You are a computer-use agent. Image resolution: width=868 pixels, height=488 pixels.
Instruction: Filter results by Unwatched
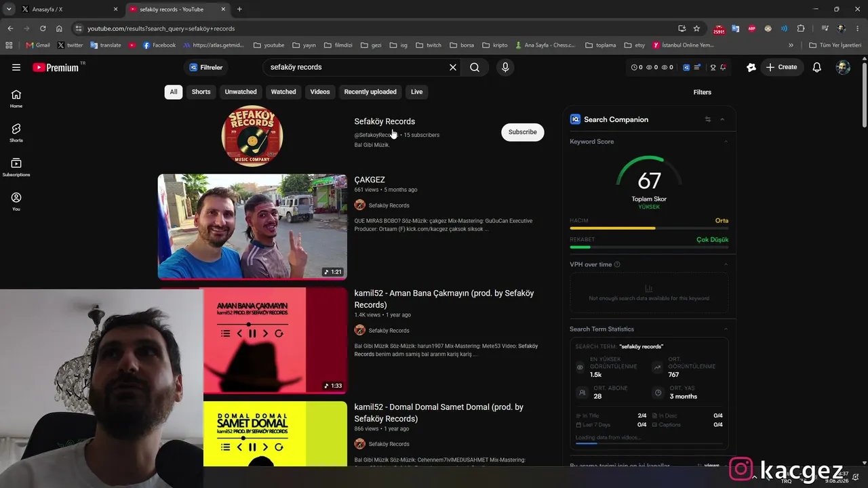pyautogui.click(x=241, y=91)
